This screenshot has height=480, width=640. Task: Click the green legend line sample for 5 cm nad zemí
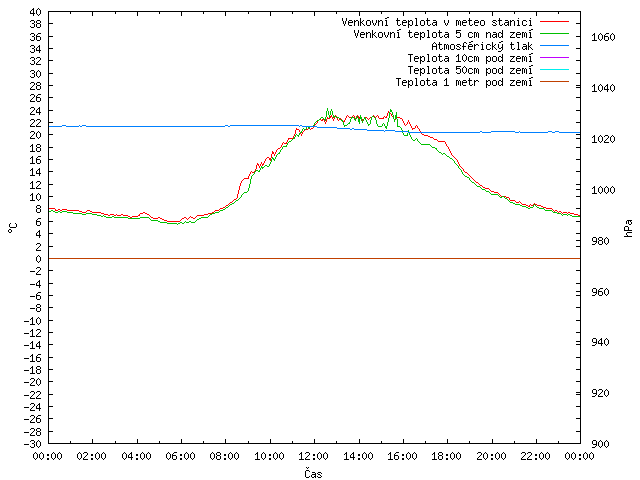coord(554,33)
